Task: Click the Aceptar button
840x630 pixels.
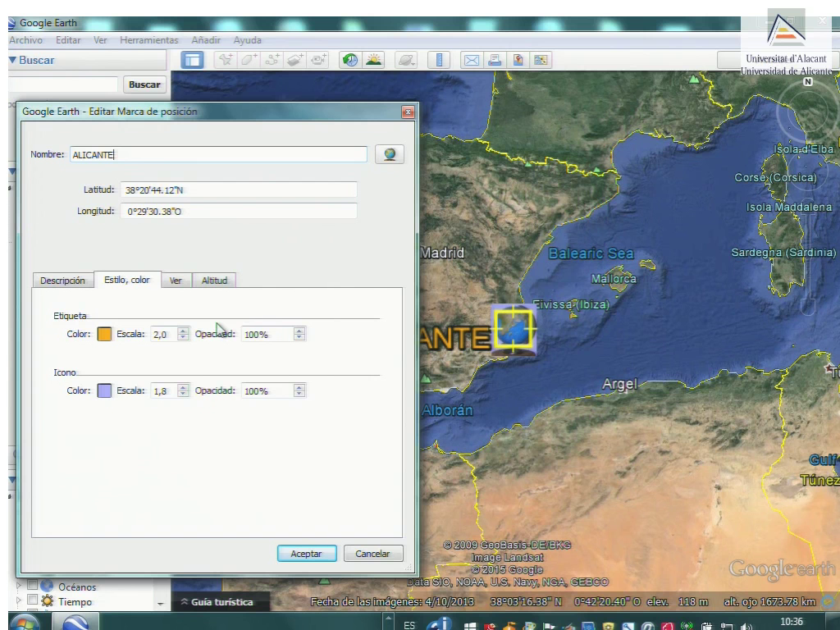Action: (307, 554)
